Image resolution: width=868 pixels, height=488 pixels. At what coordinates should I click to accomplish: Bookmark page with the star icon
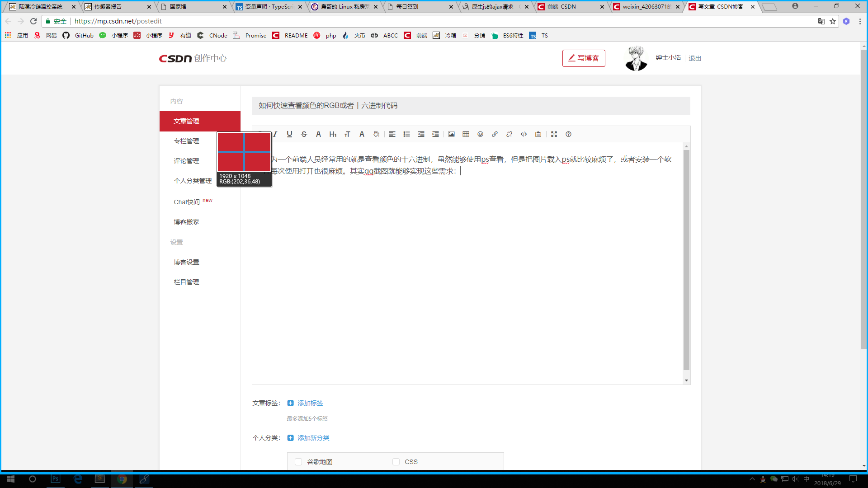pos(833,21)
